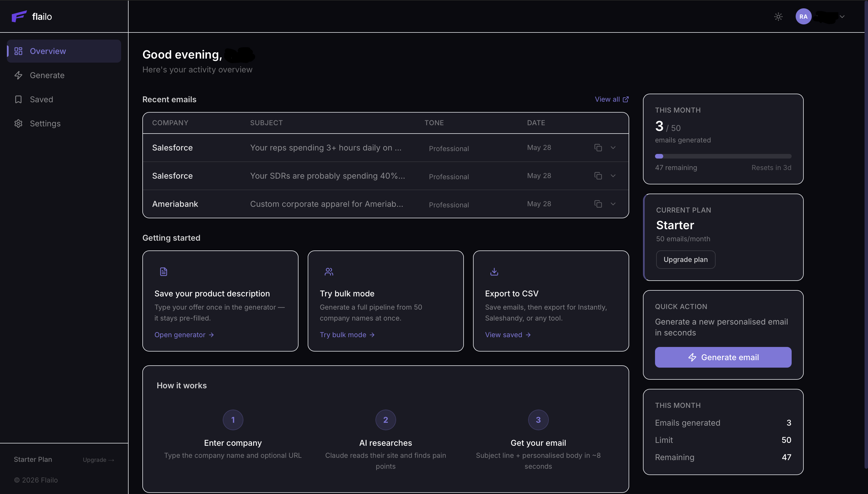Click the 'Emails generated' stats row

click(x=723, y=423)
